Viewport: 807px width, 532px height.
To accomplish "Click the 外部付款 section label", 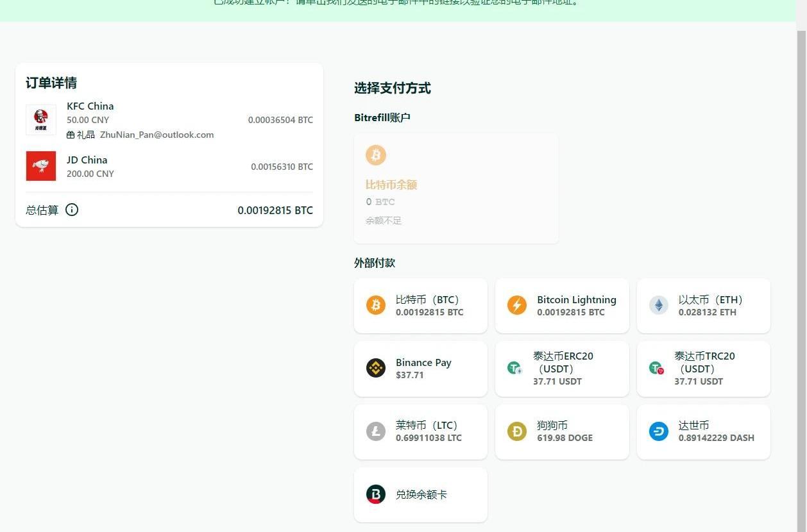I will point(375,263).
